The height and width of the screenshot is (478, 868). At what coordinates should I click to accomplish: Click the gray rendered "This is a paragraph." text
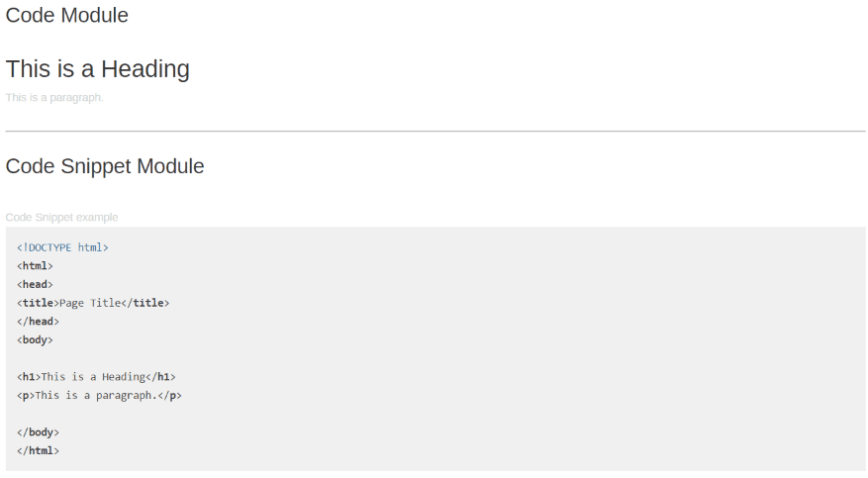[x=54, y=98]
